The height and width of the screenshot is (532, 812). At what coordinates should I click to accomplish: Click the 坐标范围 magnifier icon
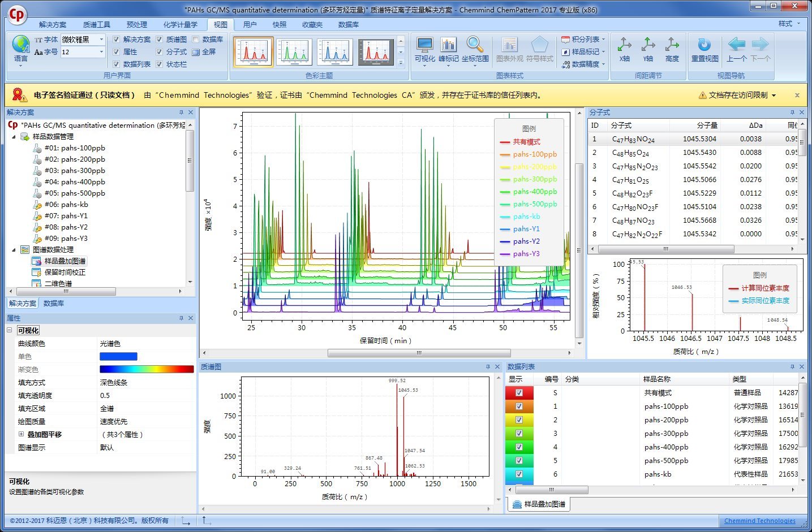click(475, 45)
